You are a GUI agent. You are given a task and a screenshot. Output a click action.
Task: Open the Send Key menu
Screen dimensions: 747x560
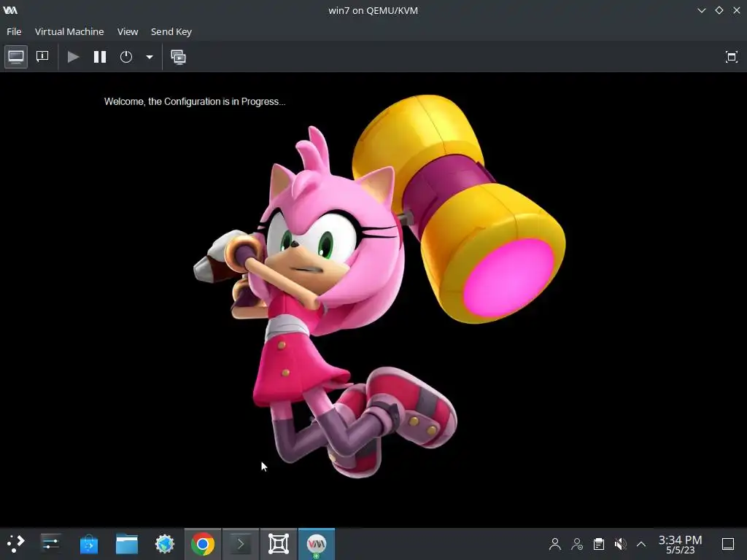click(171, 31)
